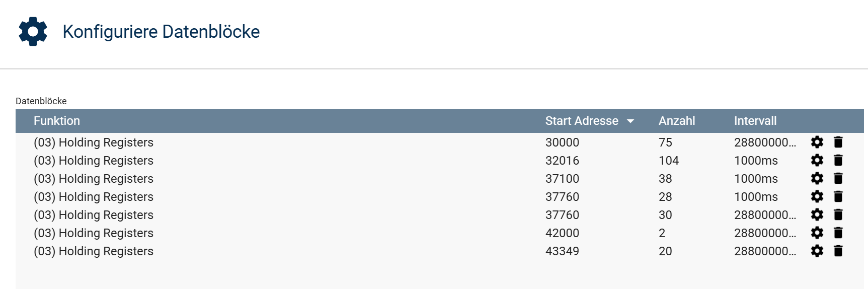Delete the block with start address 32016
Screen dimensions: 868x289
(x=838, y=161)
